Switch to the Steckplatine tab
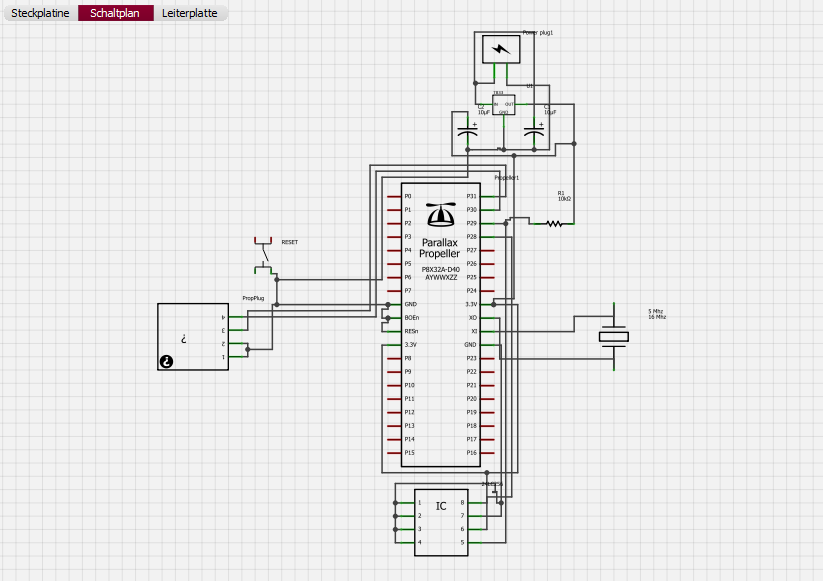 (x=40, y=14)
